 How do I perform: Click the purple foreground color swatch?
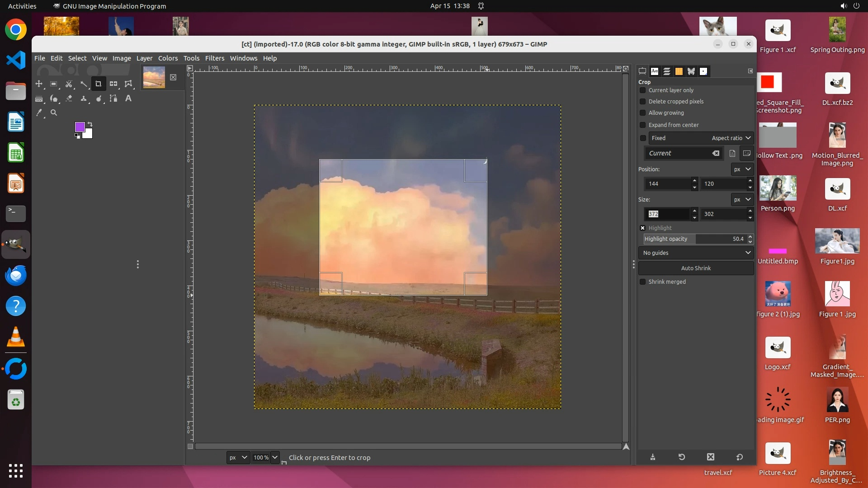[x=80, y=127]
